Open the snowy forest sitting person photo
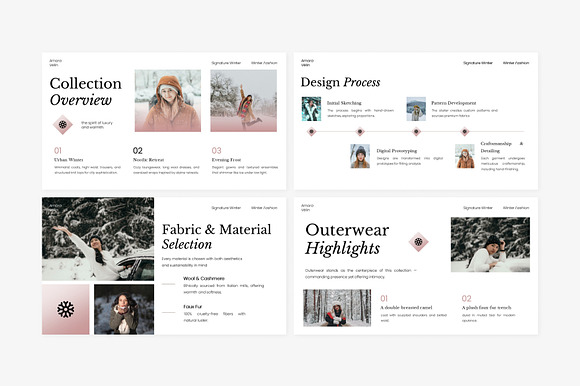This screenshot has width=580, height=386. [337, 308]
